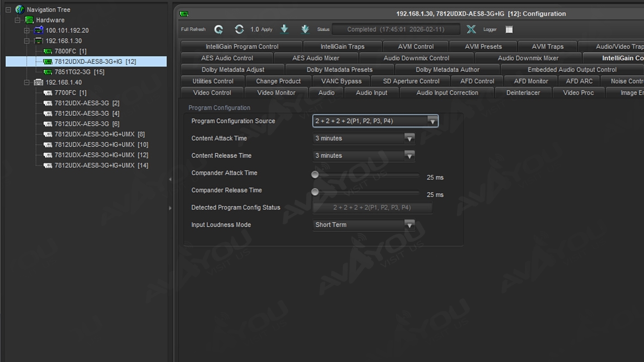
Task: Click the 7851TG2-3G [15] green card icon
Action: coord(48,72)
